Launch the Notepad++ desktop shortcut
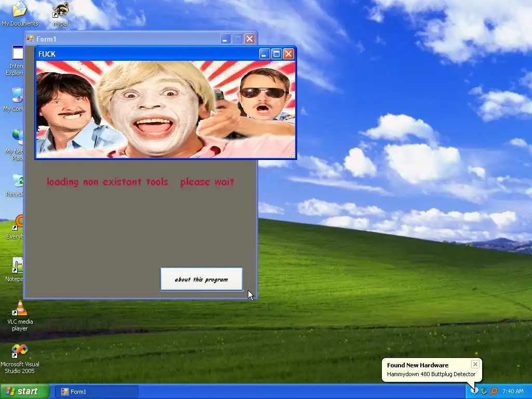This screenshot has width=532, height=399. (15, 270)
